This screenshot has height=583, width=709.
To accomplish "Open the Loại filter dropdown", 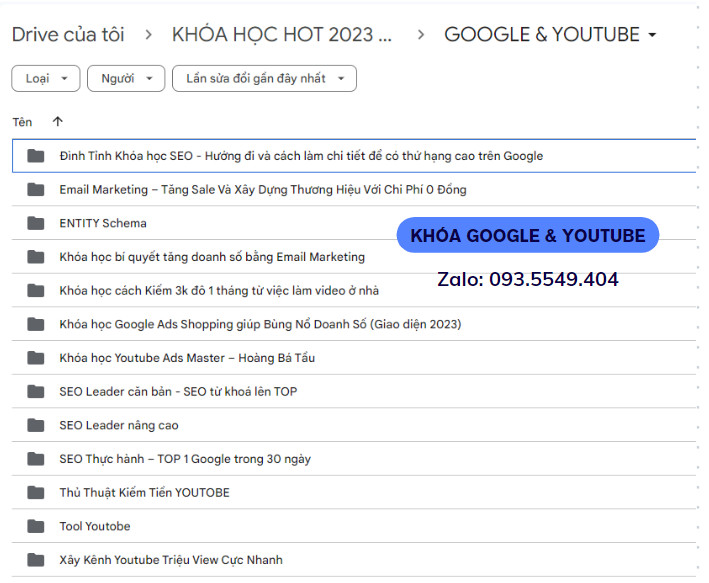I will 46,78.
